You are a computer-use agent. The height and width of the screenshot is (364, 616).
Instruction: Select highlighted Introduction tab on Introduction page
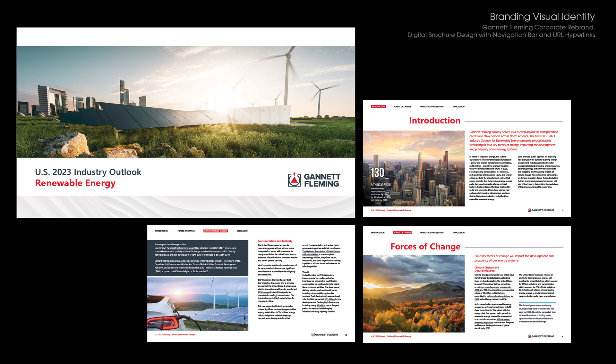(x=378, y=106)
